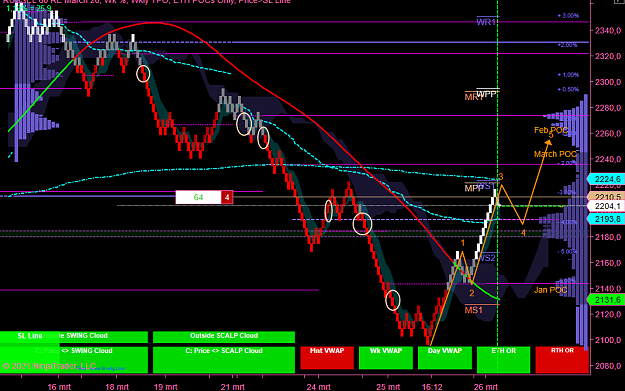
Task: Click the white box showing 64
Action: point(199,197)
